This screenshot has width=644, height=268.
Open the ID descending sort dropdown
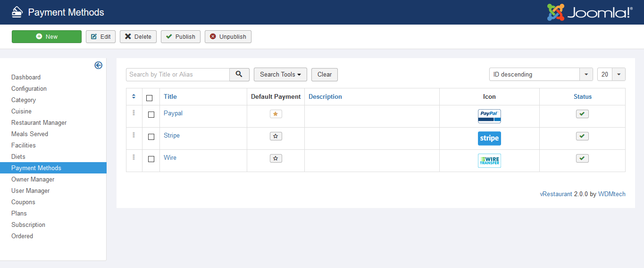point(541,74)
